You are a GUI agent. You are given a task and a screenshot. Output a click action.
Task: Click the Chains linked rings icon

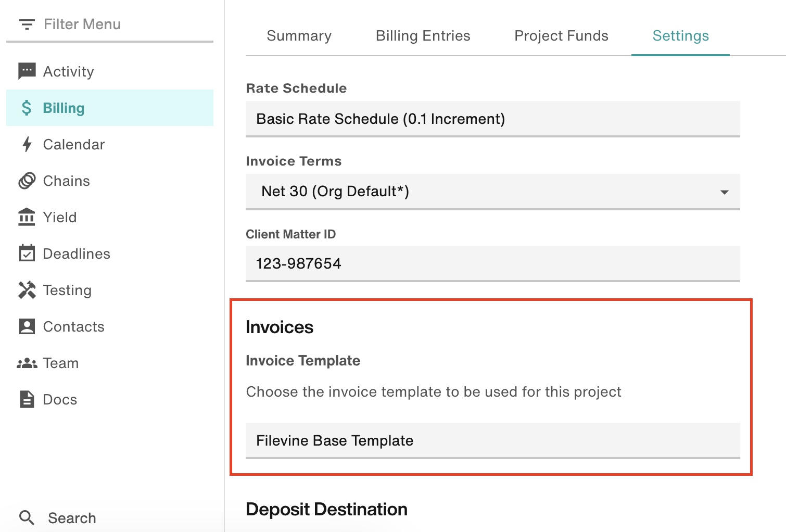click(x=27, y=181)
